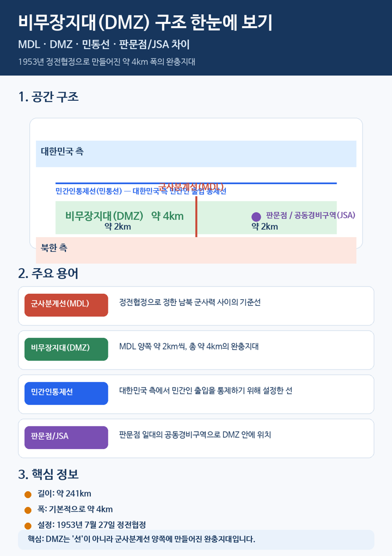The height and width of the screenshot is (556, 392).
Task: Select the purple 판문점/JSA badge
Action: pyautogui.click(x=66, y=438)
